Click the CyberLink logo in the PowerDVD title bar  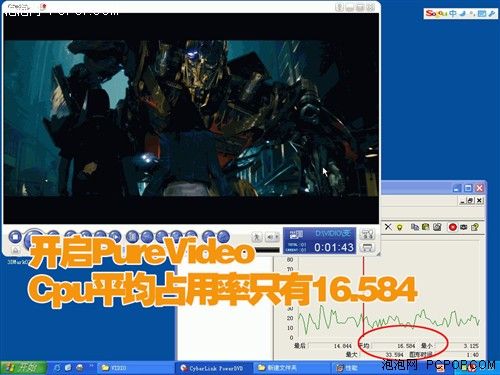[x=19, y=7]
